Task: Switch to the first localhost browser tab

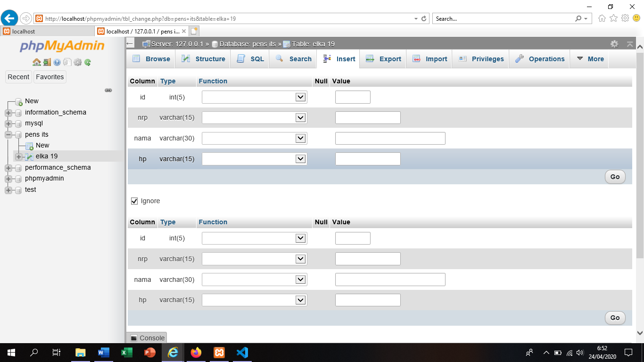Action: click(x=47, y=32)
